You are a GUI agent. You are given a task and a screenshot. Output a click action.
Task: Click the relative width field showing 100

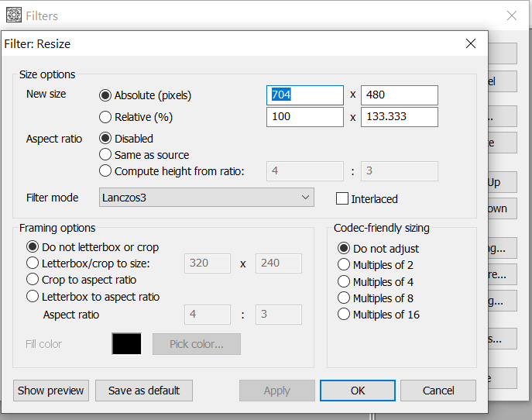click(305, 117)
